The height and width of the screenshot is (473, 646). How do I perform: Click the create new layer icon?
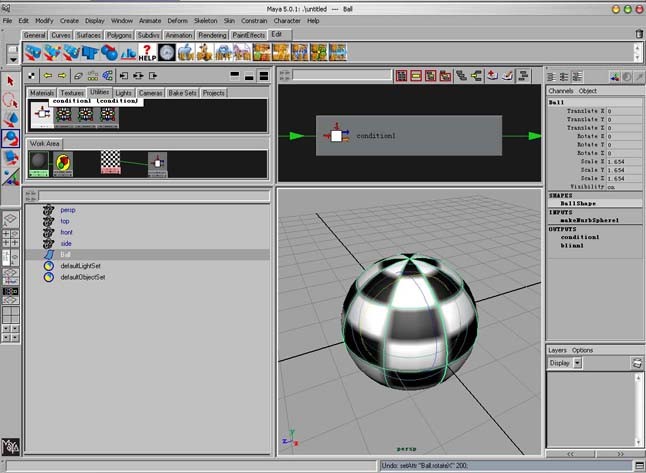(636, 363)
